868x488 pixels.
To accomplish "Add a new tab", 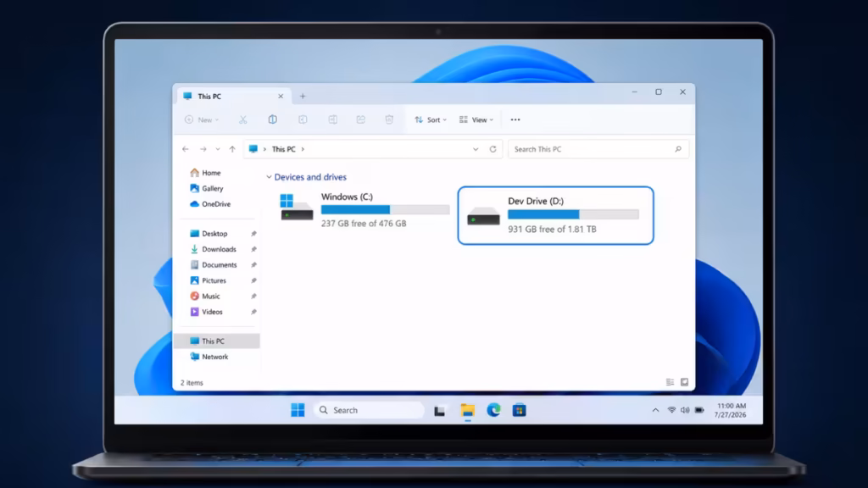I will point(303,97).
